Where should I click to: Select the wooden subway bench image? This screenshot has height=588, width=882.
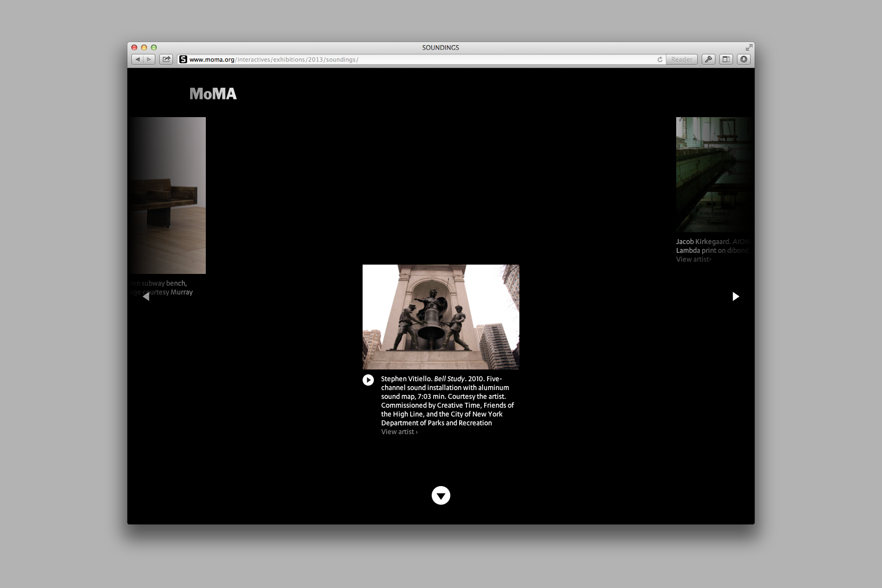click(167, 195)
